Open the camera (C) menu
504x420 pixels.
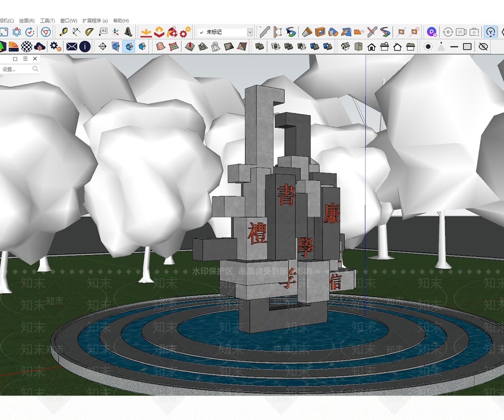pos(7,21)
